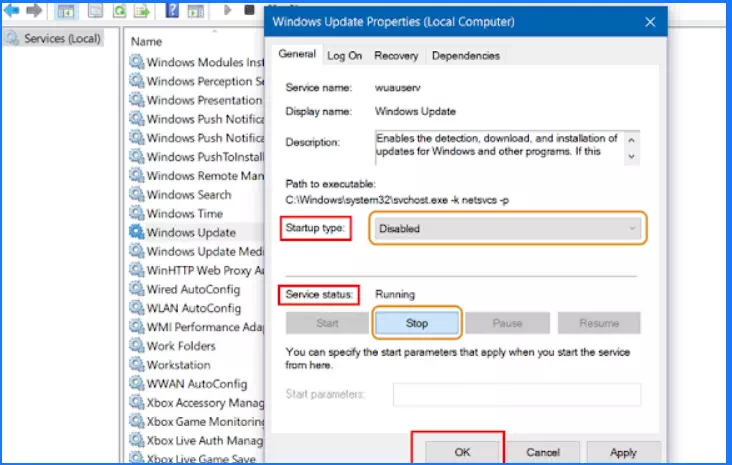732x465 pixels.
Task: Select the Windows Search service
Action: pos(189,194)
